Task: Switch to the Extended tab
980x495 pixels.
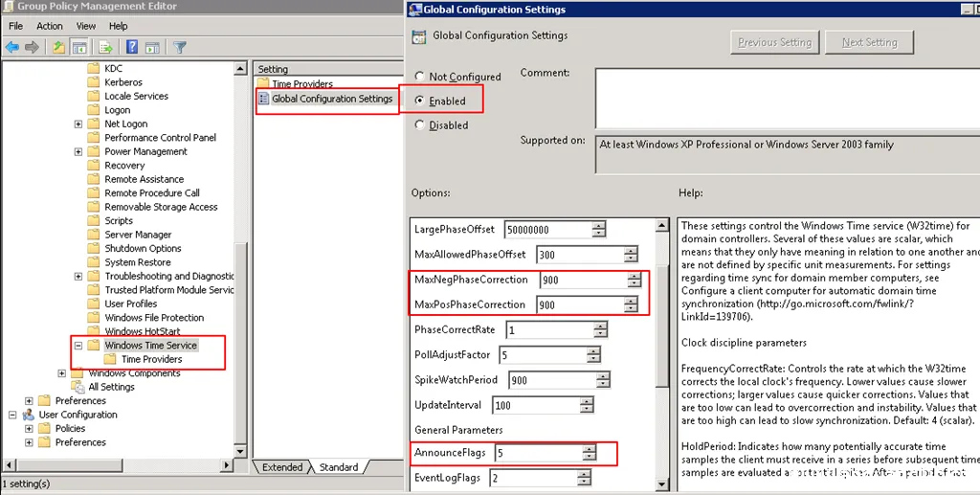Action: tap(282, 467)
